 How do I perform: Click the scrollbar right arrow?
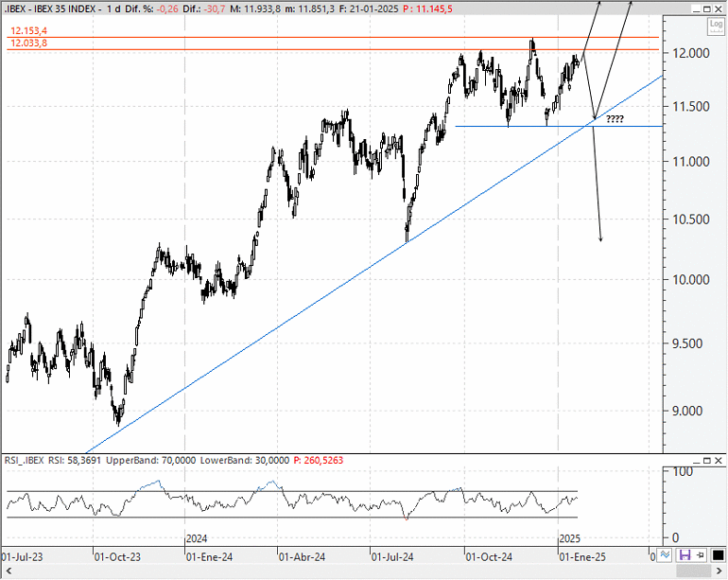pos(719,571)
